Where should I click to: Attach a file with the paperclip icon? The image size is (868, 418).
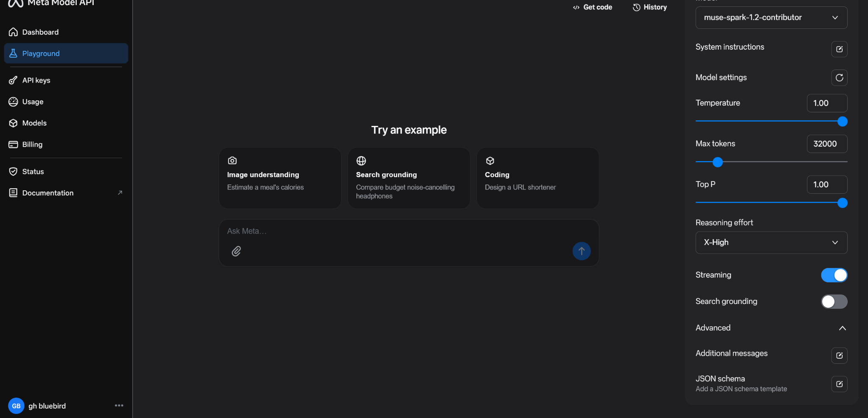(236, 251)
